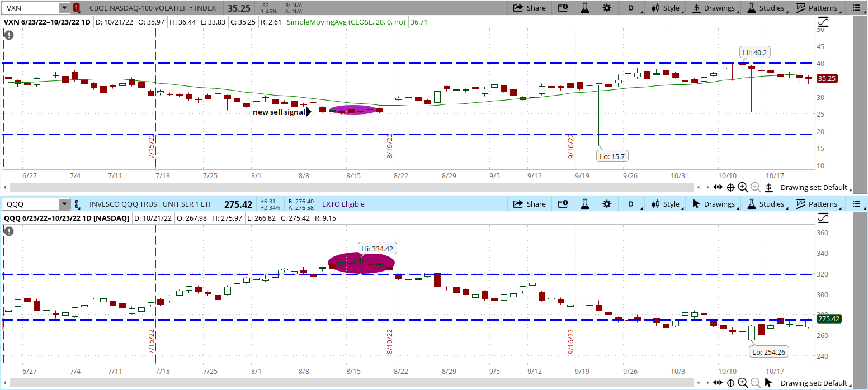Screen dimensions: 868x390
Task: Click the QQQ chart horizontal scrollbar
Action: coord(352,383)
